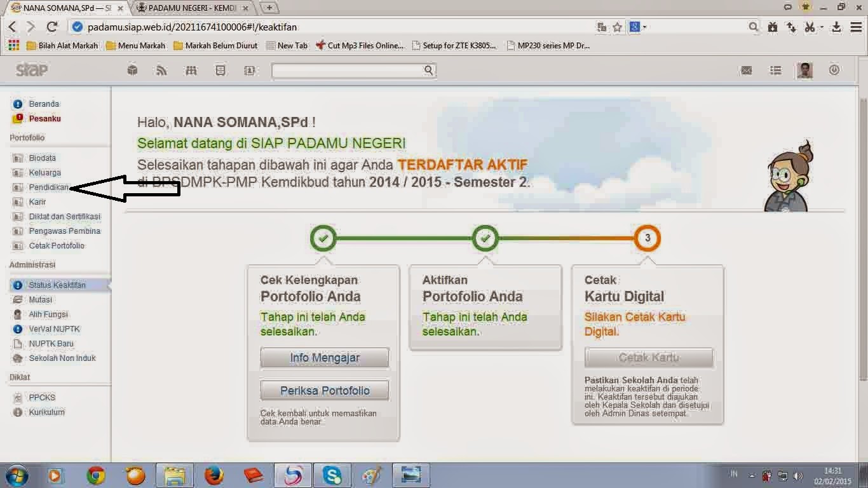Screen dimensions: 868x488
Task: Open Alih Fungsi administration item
Action: 48,314
